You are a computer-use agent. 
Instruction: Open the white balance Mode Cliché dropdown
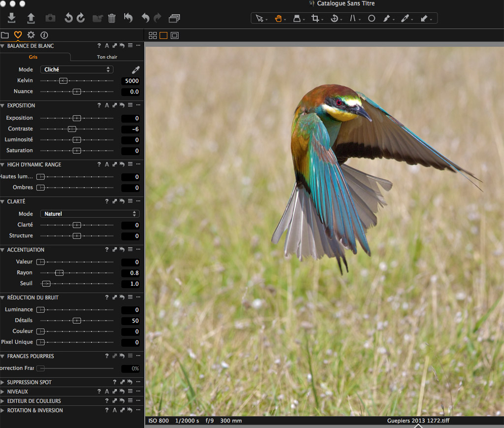[x=76, y=69]
